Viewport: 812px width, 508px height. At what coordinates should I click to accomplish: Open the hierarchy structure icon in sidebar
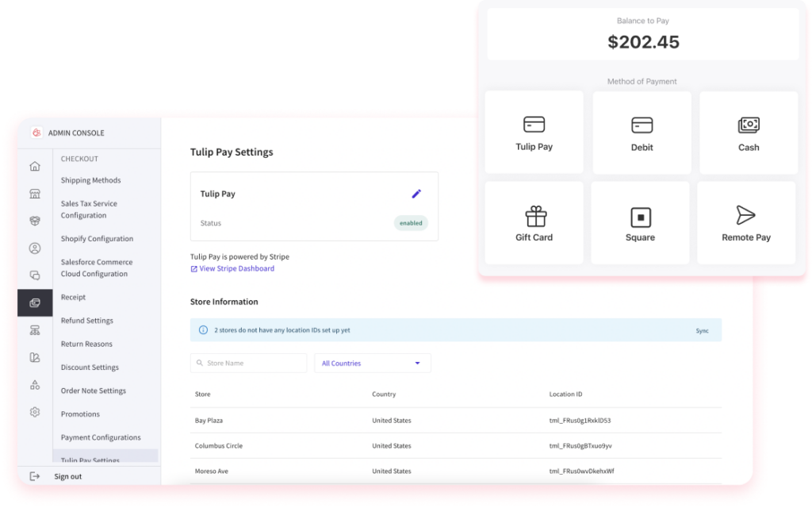pyautogui.click(x=35, y=330)
